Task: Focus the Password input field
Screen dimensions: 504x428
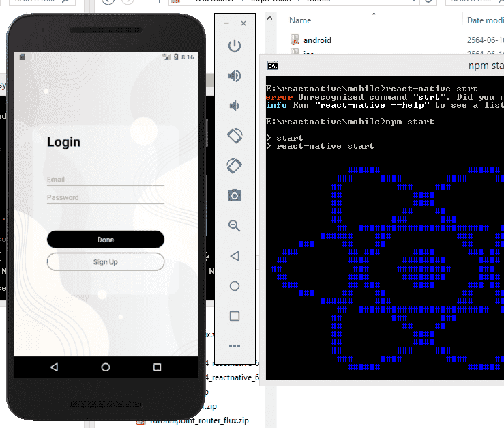Action: point(106,197)
